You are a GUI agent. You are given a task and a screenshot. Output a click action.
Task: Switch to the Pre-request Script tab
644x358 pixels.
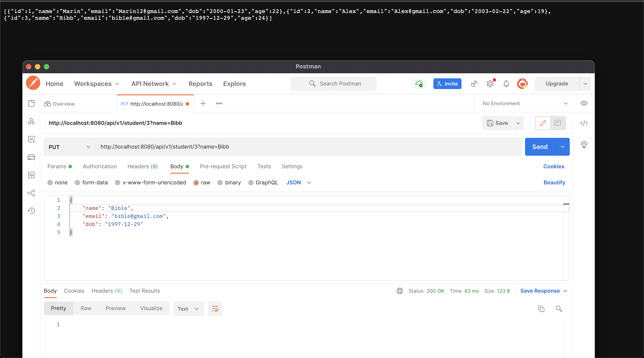pyautogui.click(x=223, y=166)
